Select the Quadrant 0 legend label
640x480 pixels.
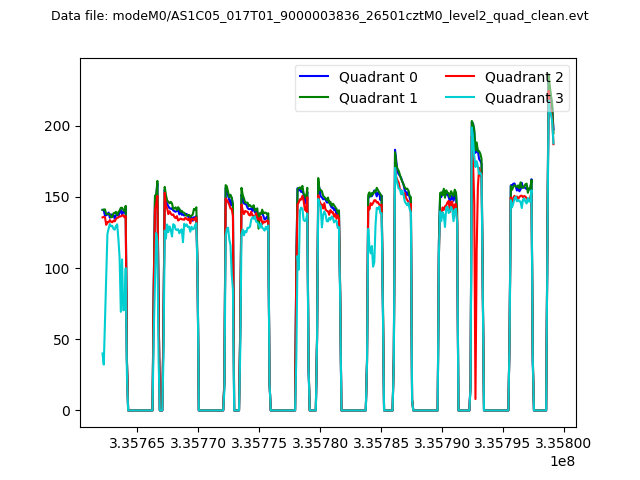pyautogui.click(x=378, y=77)
